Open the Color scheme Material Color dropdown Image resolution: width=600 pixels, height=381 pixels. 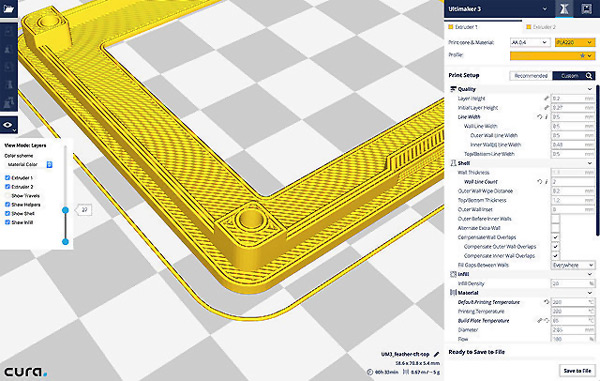(x=29, y=164)
